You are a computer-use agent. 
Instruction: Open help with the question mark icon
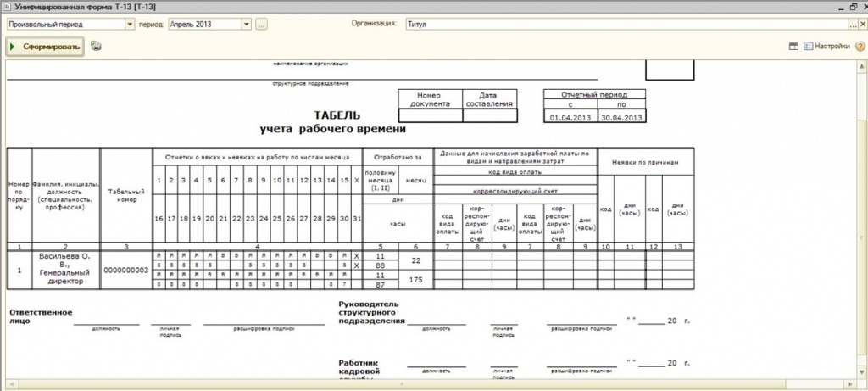860,47
